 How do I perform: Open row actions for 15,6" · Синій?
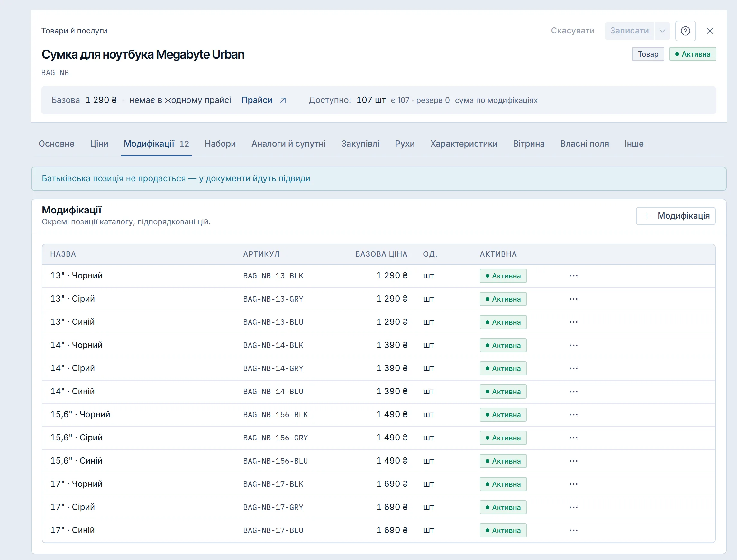[x=573, y=461]
